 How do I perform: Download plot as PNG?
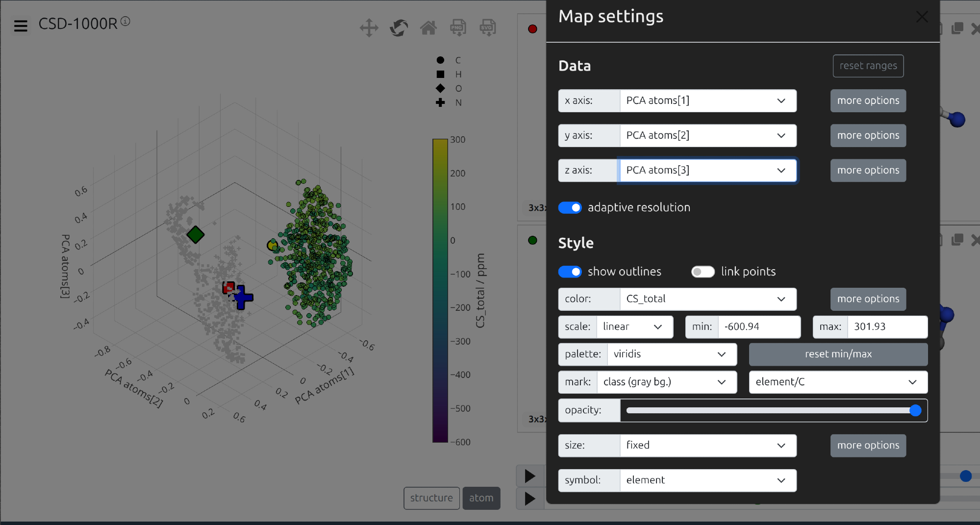tap(458, 28)
